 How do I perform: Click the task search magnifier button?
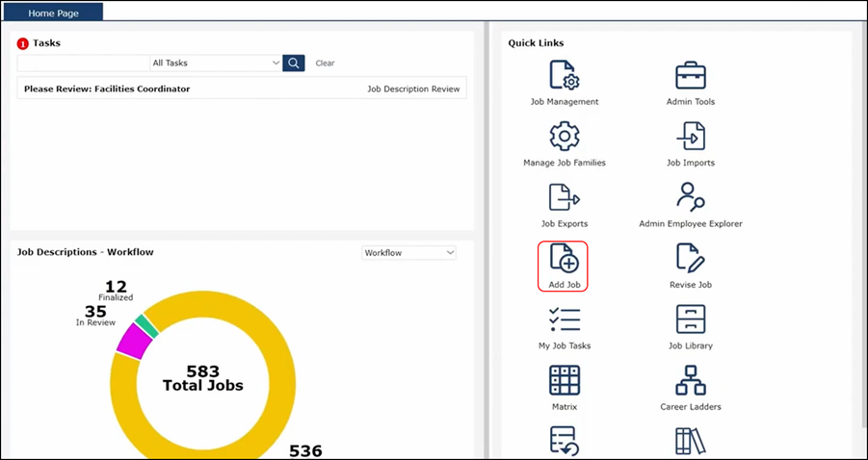tap(294, 63)
